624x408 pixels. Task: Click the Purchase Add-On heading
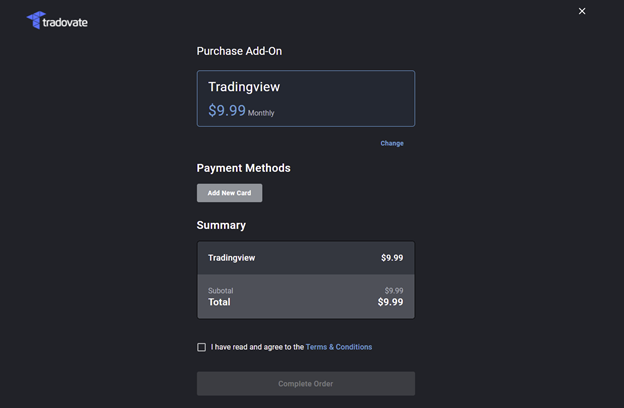click(x=239, y=51)
